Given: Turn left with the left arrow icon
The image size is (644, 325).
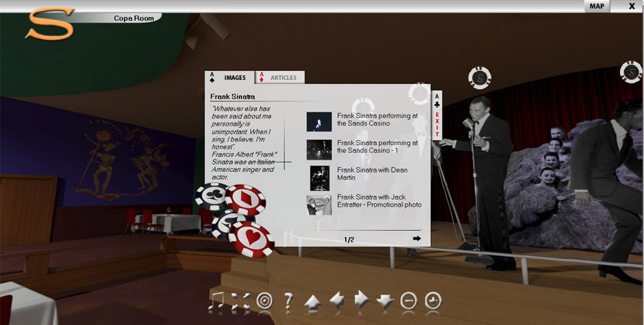Looking at the screenshot, I should (337, 300).
